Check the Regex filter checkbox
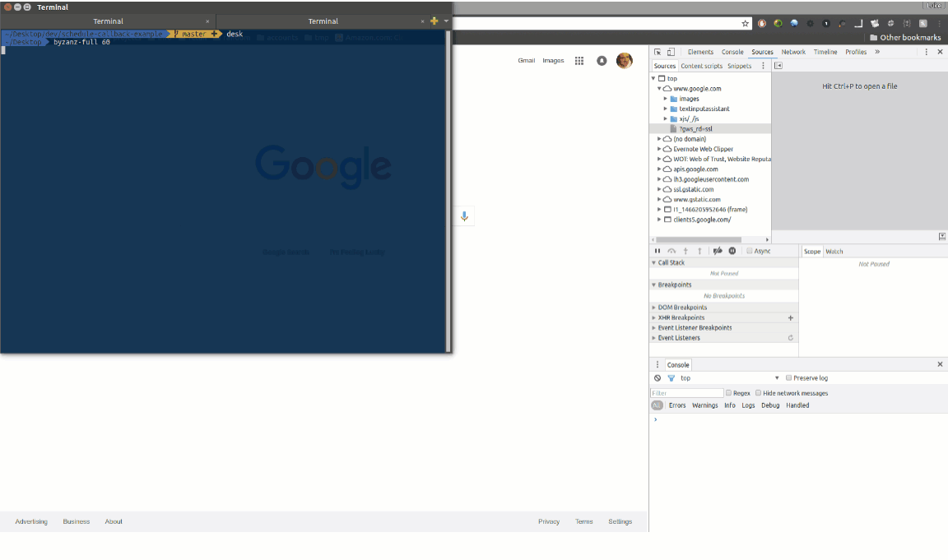Image resolution: width=948 pixels, height=560 pixels. (728, 393)
